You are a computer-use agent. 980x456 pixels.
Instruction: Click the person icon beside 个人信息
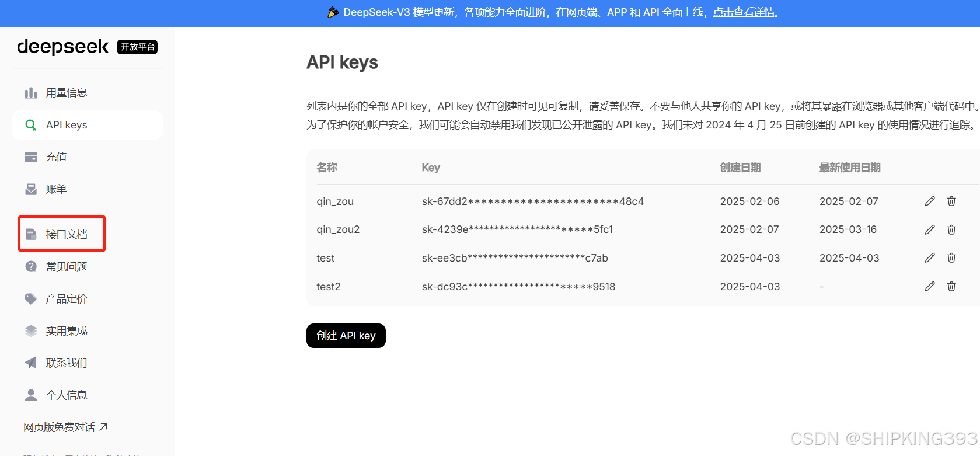pos(31,395)
